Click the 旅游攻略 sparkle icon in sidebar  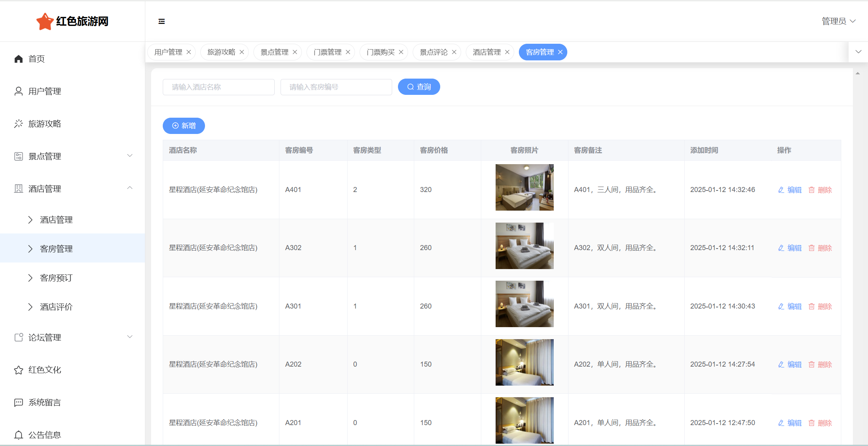[18, 124]
